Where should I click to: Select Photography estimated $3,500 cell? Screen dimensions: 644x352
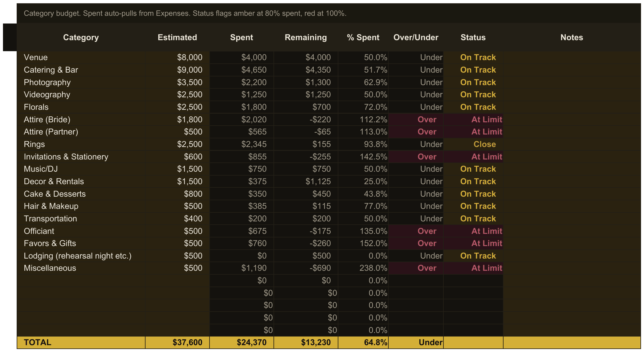click(x=177, y=82)
